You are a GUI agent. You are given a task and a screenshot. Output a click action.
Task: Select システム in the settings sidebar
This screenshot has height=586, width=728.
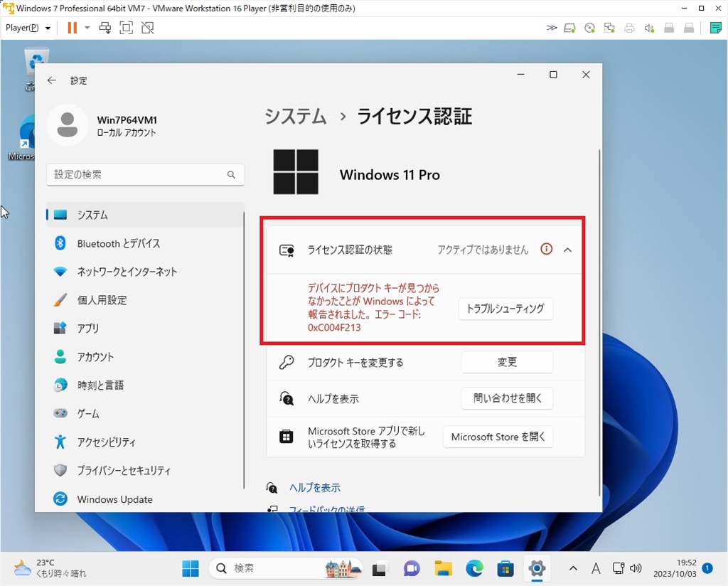(145, 215)
